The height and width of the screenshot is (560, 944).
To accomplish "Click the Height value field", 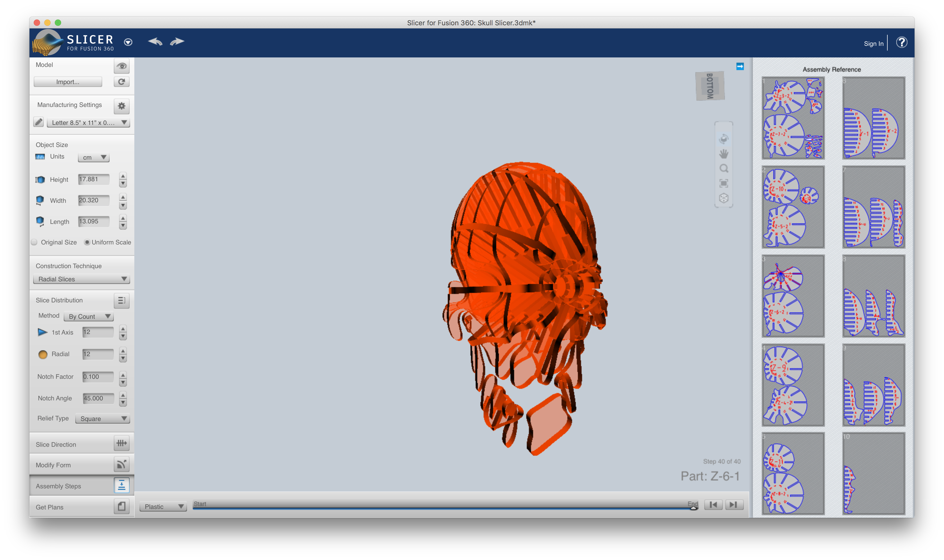I will pos(94,179).
